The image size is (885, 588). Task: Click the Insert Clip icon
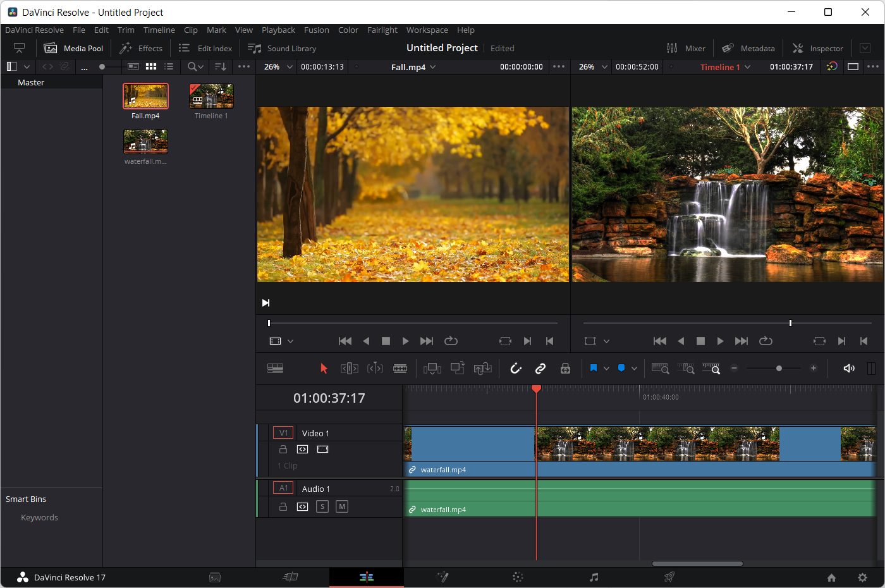432,369
